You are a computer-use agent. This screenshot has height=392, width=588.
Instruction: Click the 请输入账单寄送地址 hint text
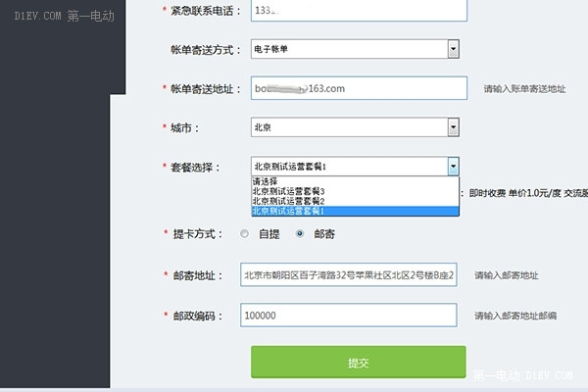524,89
